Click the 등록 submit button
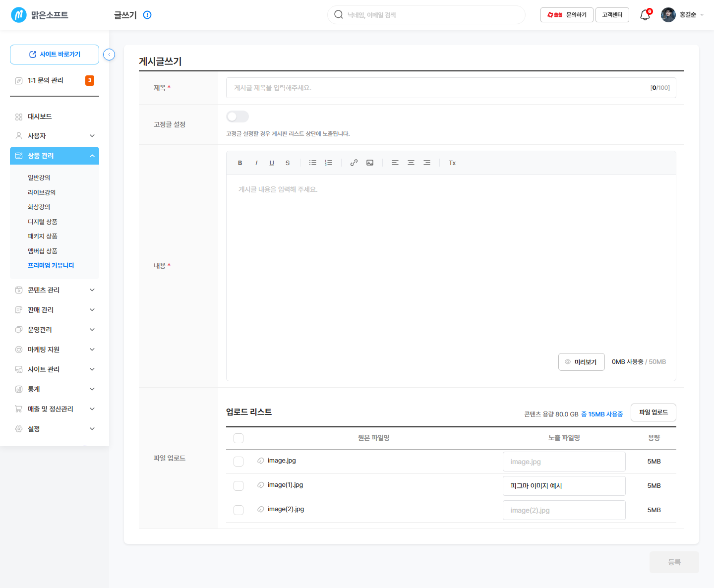The image size is (714, 588). [x=674, y=562]
